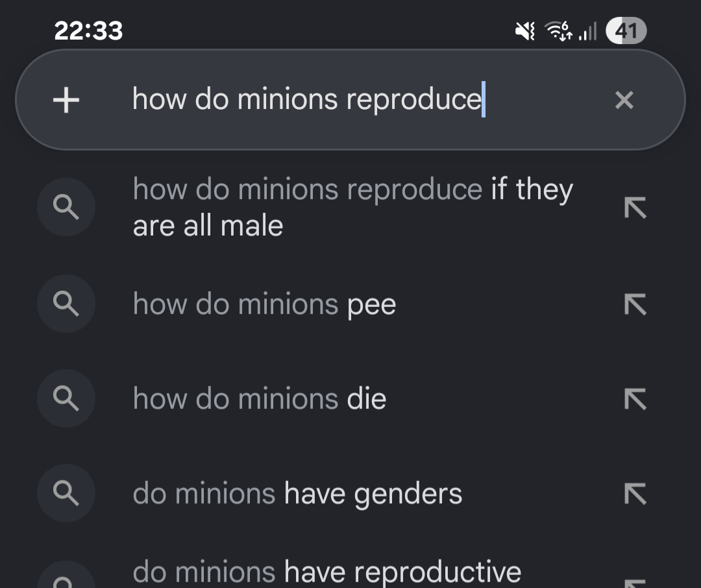Viewport: 701px width, 588px height.
Task: Tap the battery indicator showing 41
Action: [626, 31]
